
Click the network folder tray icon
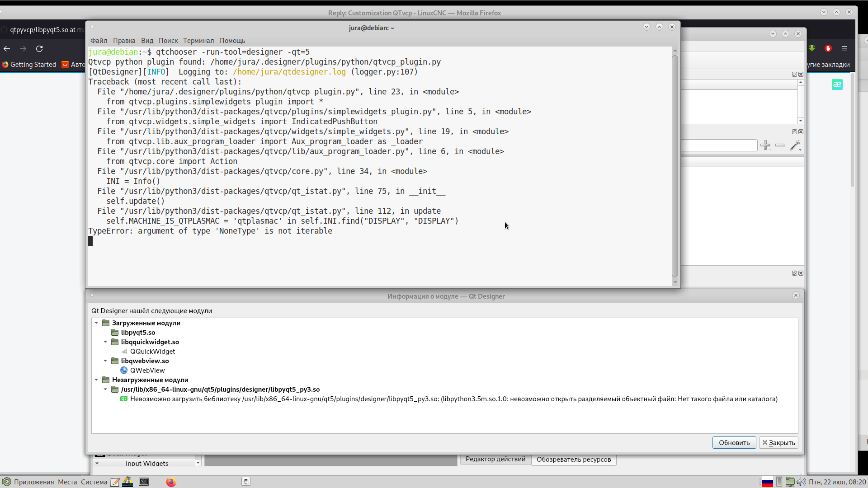point(790,482)
